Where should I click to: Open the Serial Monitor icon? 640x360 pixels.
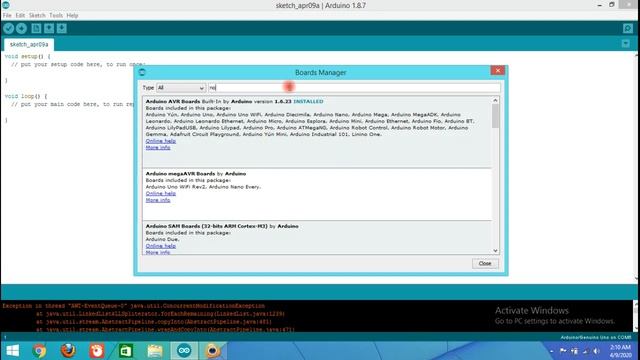click(628, 28)
